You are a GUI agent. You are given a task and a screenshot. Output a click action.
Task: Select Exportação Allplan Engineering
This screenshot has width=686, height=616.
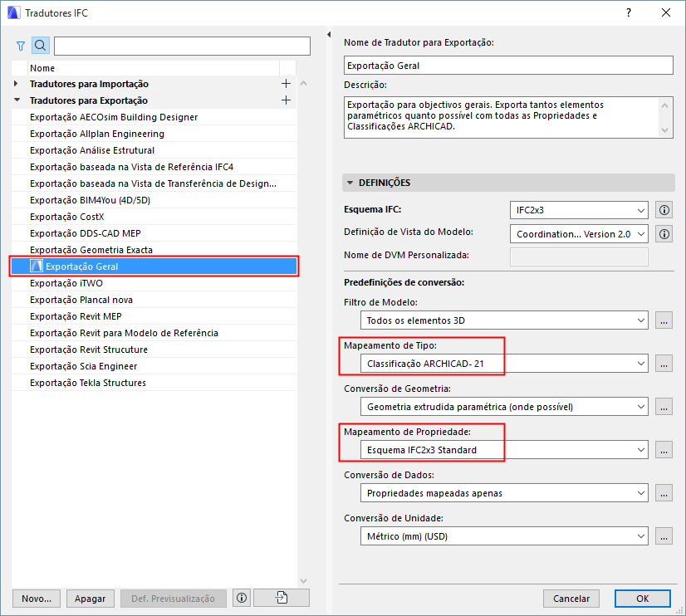pos(154,134)
